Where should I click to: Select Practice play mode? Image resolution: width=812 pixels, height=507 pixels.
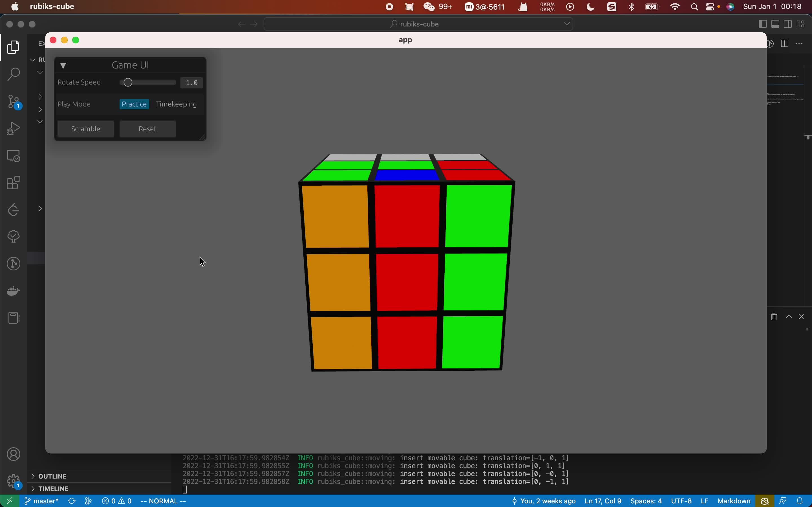tap(134, 104)
